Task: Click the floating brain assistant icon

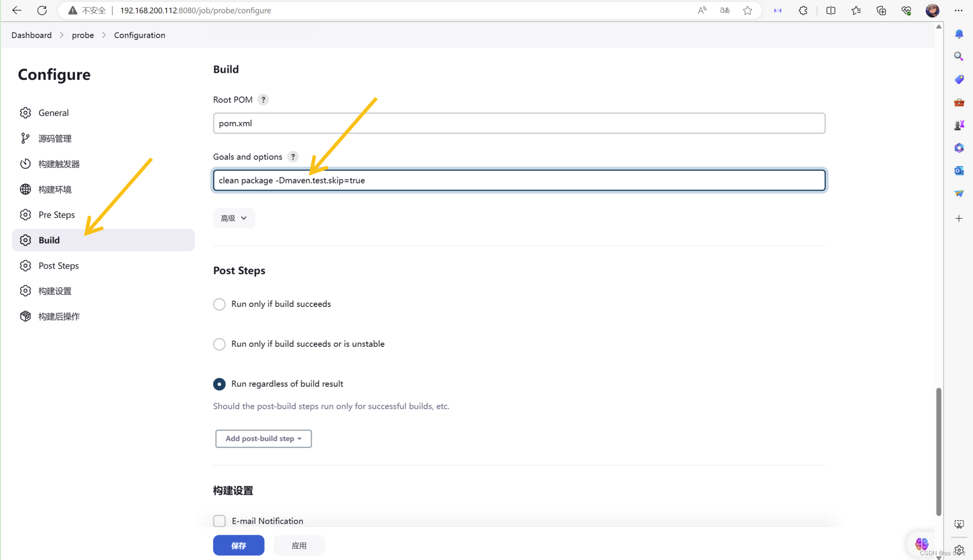Action: pyautogui.click(x=921, y=544)
